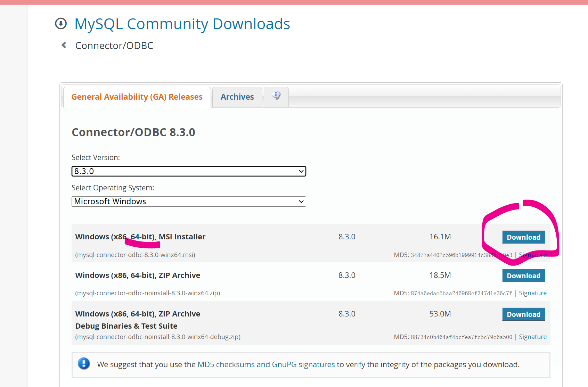Click the Connector/ODBC breadcrumb text

114,46
